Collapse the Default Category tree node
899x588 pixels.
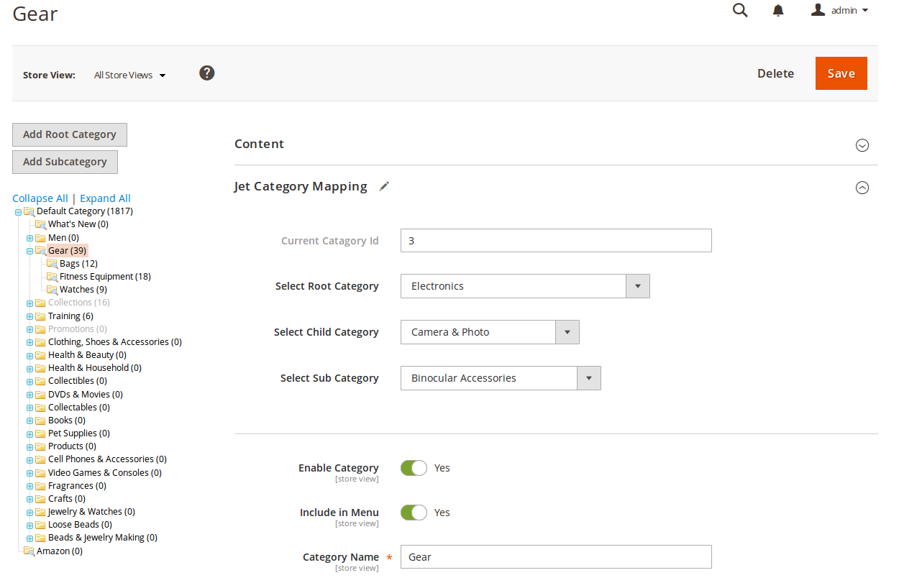tap(18, 212)
